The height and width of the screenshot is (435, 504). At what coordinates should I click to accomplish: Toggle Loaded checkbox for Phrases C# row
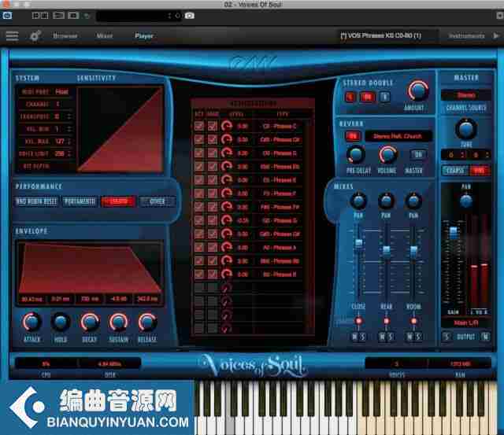(x=212, y=139)
